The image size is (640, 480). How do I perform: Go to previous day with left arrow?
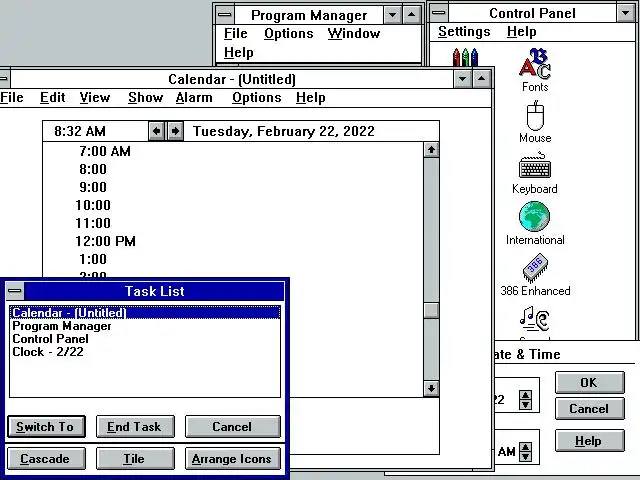point(156,131)
